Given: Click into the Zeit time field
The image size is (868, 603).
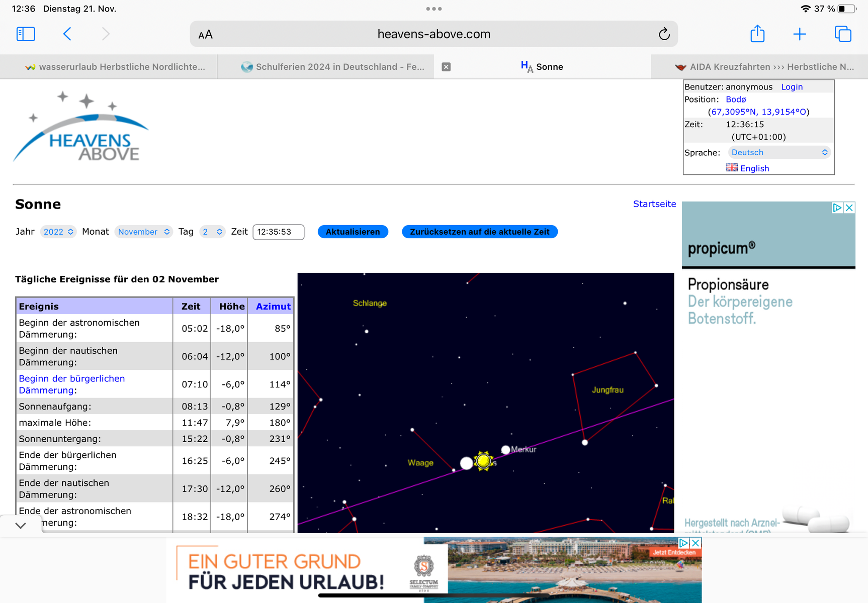Looking at the screenshot, I should tap(278, 232).
